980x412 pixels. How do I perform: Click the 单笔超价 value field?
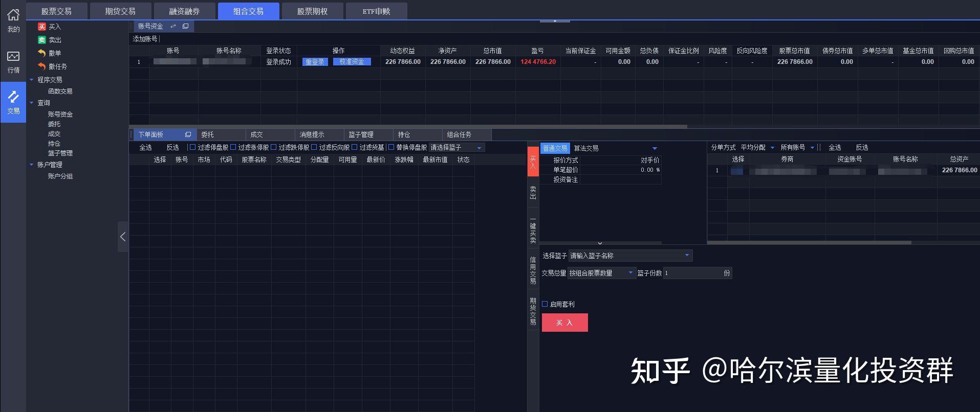(x=620, y=170)
